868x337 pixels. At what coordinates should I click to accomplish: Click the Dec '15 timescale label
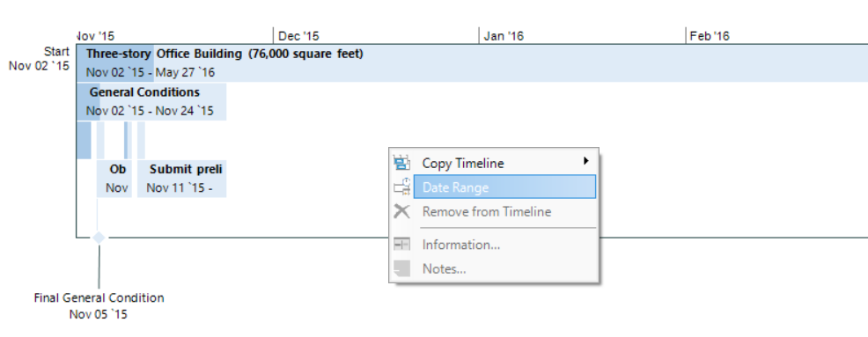[x=298, y=36]
